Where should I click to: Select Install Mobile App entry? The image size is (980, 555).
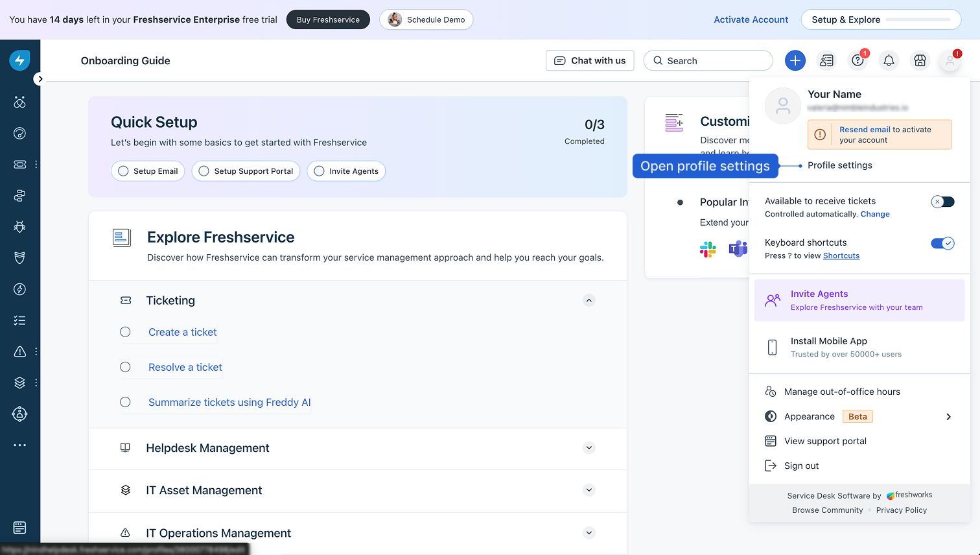coord(859,348)
